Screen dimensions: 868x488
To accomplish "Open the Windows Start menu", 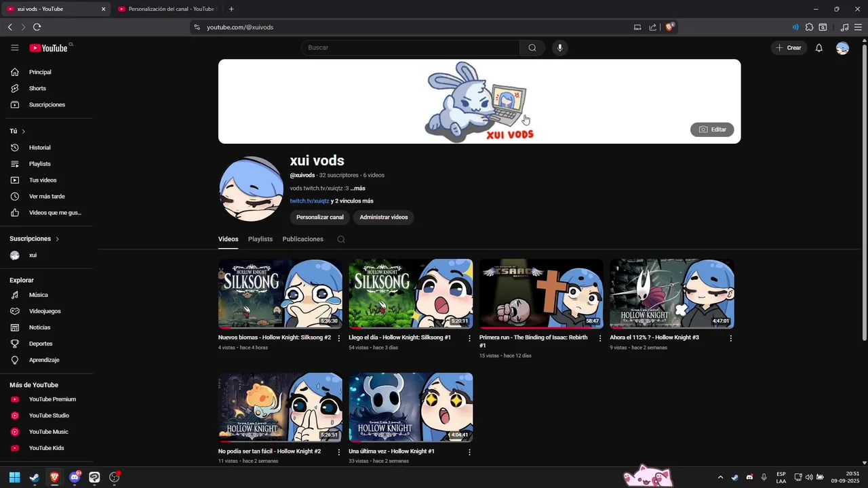I will pos(14,477).
